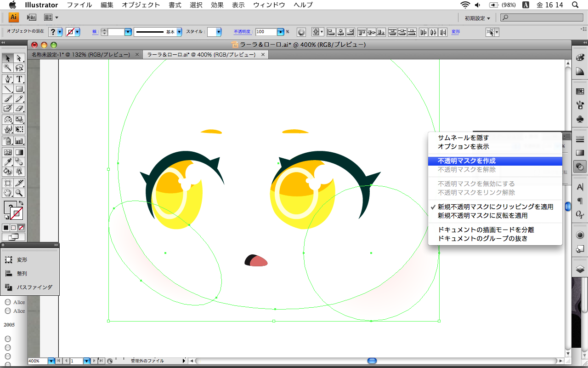
Task: Select the Column Graph tool
Action: 19,141
